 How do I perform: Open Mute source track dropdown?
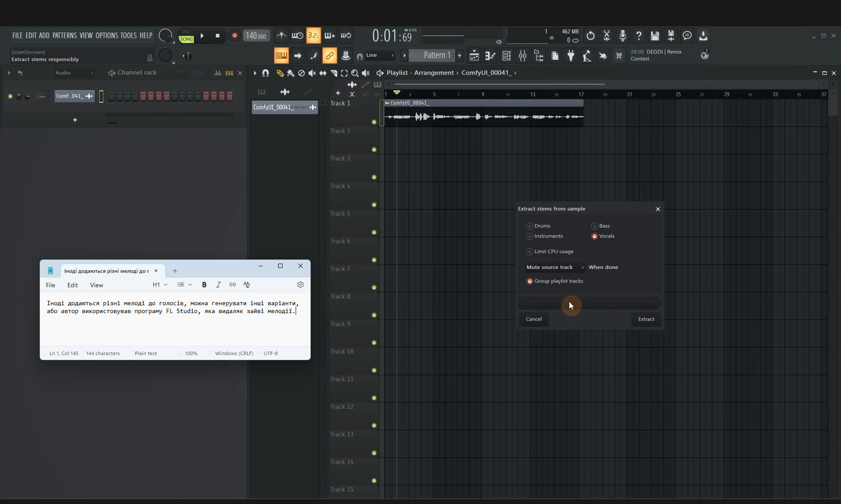tap(555, 267)
